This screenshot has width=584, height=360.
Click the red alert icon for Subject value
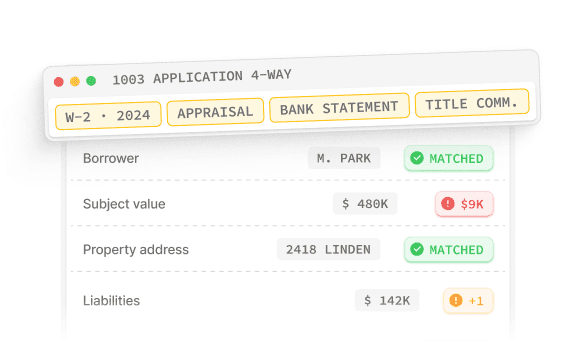click(448, 204)
